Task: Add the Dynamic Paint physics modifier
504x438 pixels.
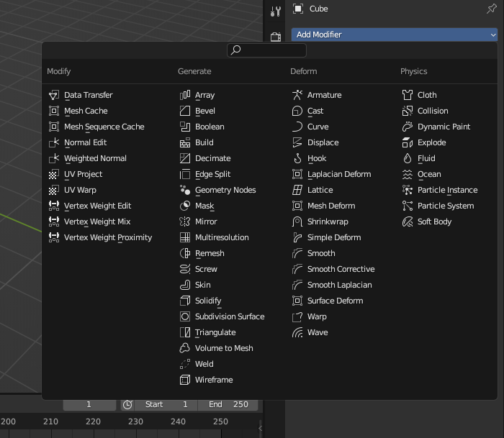Action: tap(444, 127)
